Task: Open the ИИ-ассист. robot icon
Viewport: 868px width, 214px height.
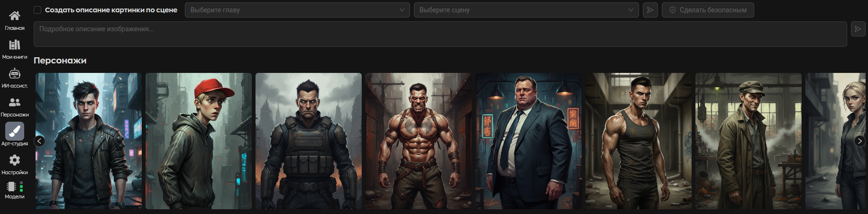Action: pos(15,74)
